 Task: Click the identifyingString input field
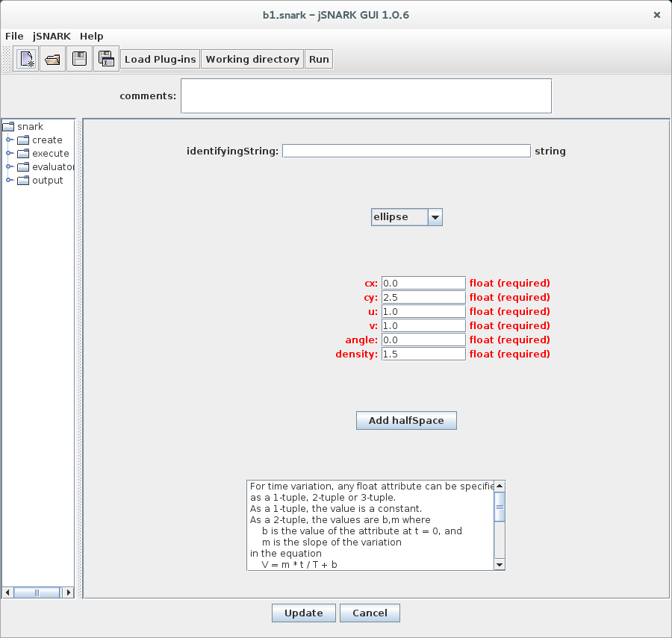point(406,151)
